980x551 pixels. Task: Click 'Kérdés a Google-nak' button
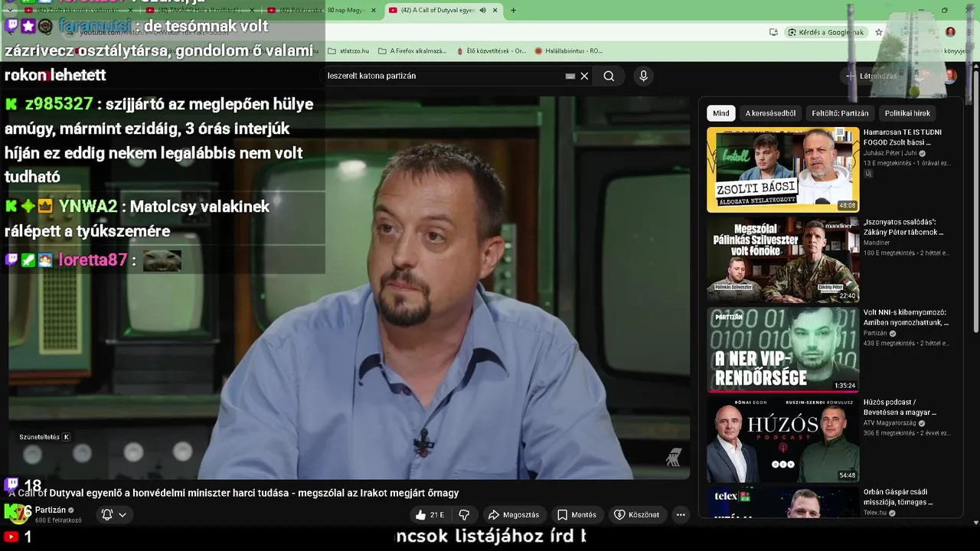click(x=825, y=32)
